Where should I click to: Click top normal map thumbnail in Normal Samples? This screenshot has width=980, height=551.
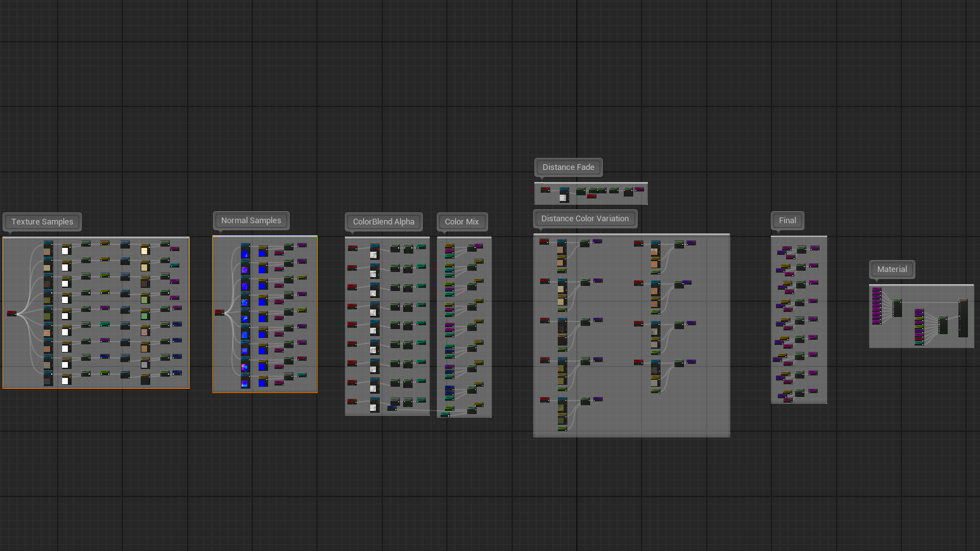pyautogui.click(x=245, y=253)
